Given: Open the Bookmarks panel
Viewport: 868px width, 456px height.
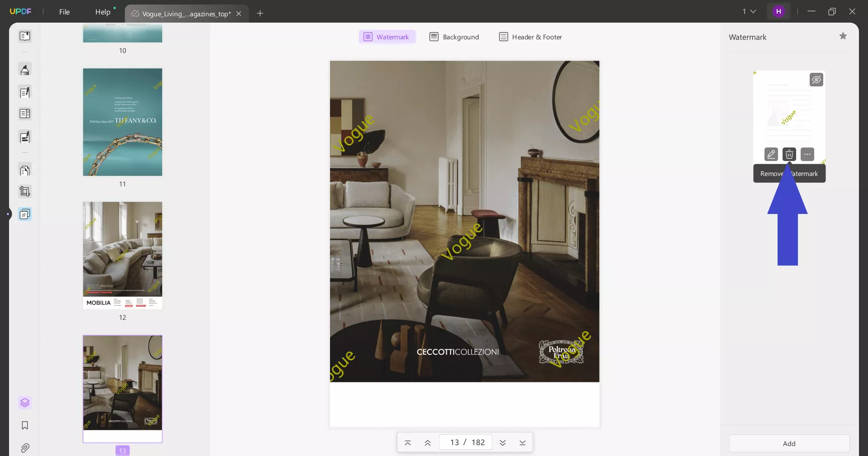Looking at the screenshot, I should (25, 425).
